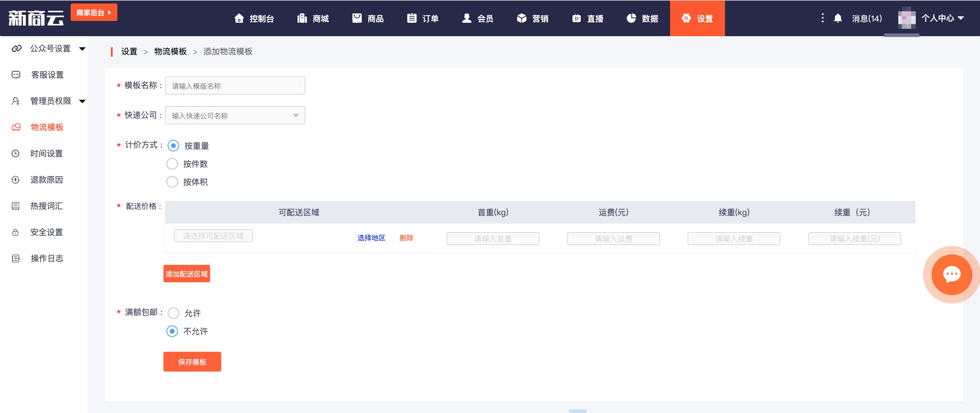This screenshot has width=980, height=413.
Task: Click the cube icon beside 营销
Action: pyautogui.click(x=522, y=18)
